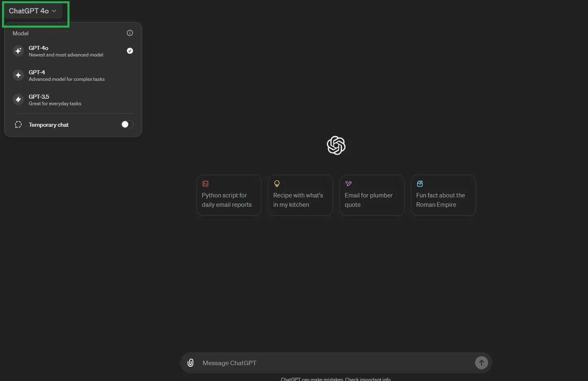The height and width of the screenshot is (381, 588).
Task: Click the GPT-3.5 lightning bolt icon
Action: tap(18, 100)
